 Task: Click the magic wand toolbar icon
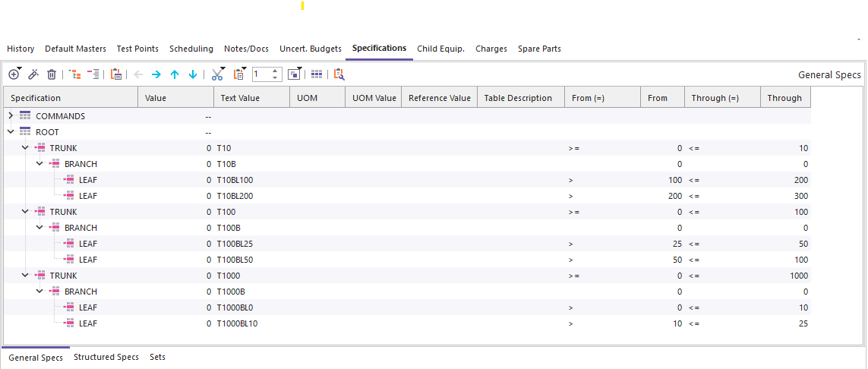[33, 74]
